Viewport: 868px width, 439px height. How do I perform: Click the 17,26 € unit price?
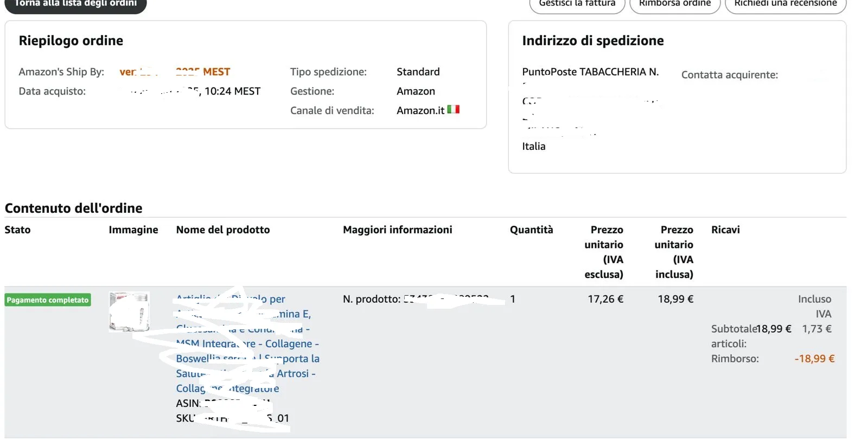[x=605, y=299]
